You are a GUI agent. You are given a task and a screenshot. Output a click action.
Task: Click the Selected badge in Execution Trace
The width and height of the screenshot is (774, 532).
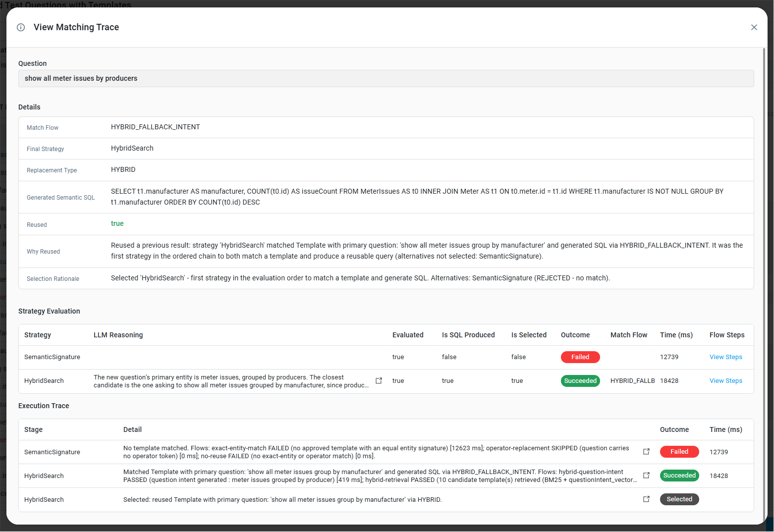click(x=679, y=499)
